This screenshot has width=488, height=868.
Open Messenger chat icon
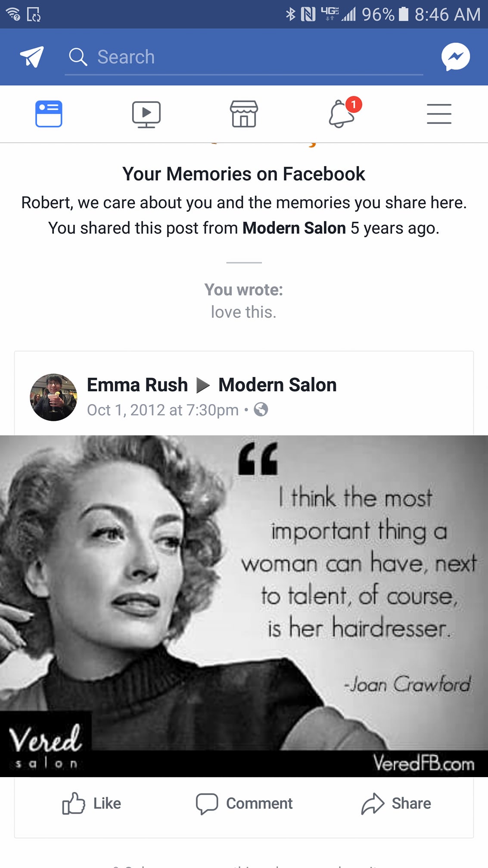point(455,56)
